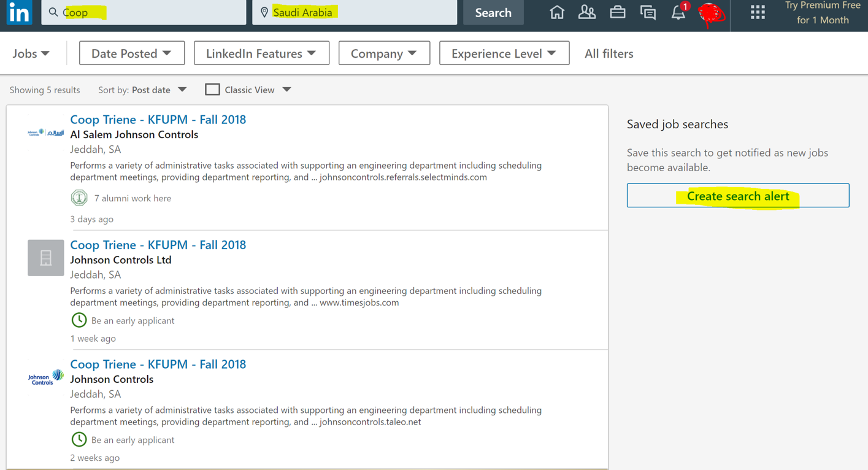Expand the Company filter
868x470 pixels.
click(x=384, y=53)
